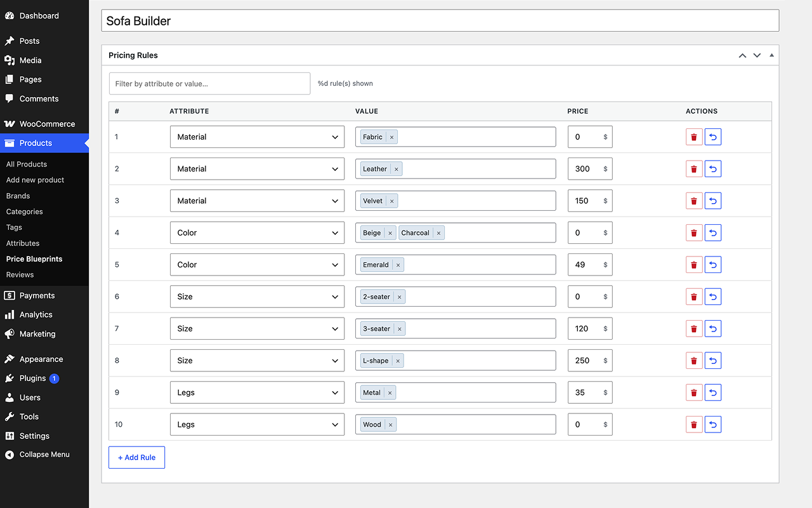Revert the 3-seater rule with undo icon
The height and width of the screenshot is (508, 812).
coord(713,329)
